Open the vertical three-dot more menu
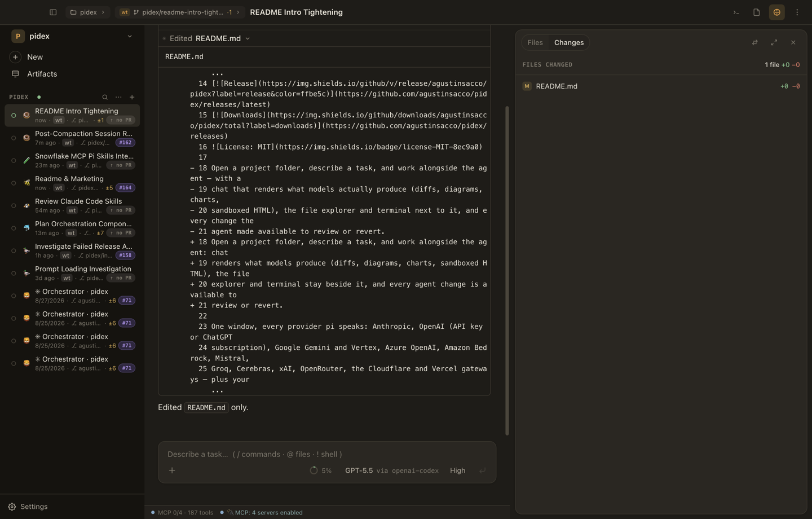Image resolution: width=812 pixels, height=519 pixels. 797,12
